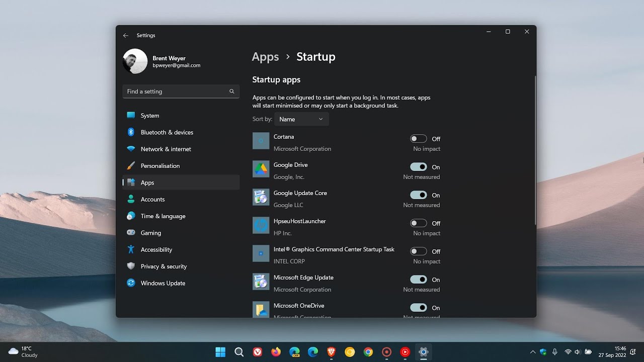The image size is (644, 362).
Task: Click the Gaming controller icon
Action: click(x=131, y=233)
